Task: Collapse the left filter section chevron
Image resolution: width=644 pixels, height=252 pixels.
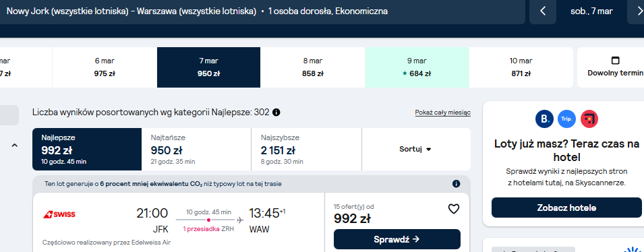Action: [14, 145]
